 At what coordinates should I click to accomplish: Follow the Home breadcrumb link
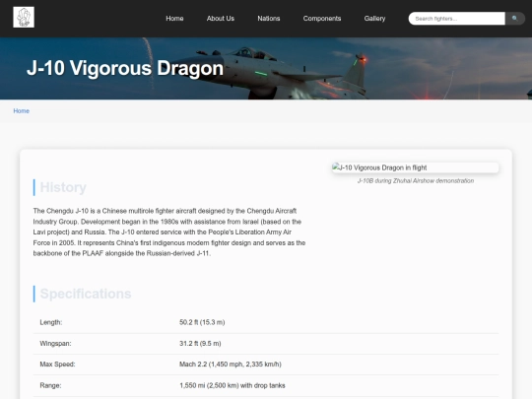(x=21, y=111)
